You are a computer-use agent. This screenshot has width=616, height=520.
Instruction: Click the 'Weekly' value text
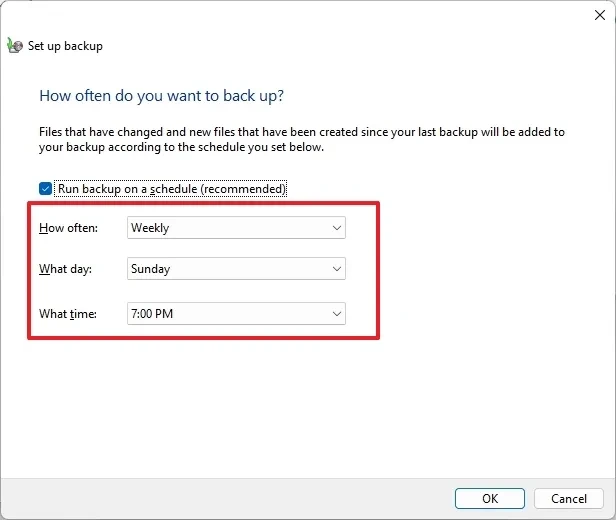(x=151, y=228)
